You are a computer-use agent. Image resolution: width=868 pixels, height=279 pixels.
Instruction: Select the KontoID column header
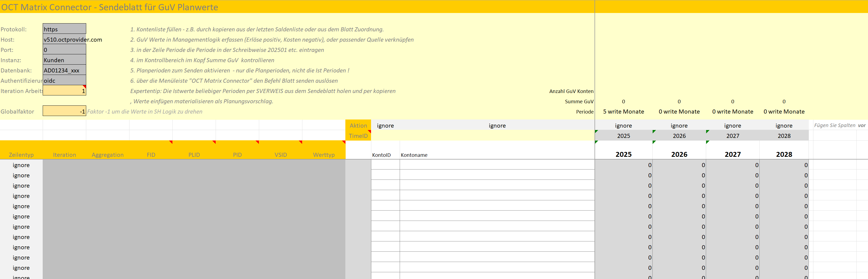pyautogui.click(x=381, y=155)
